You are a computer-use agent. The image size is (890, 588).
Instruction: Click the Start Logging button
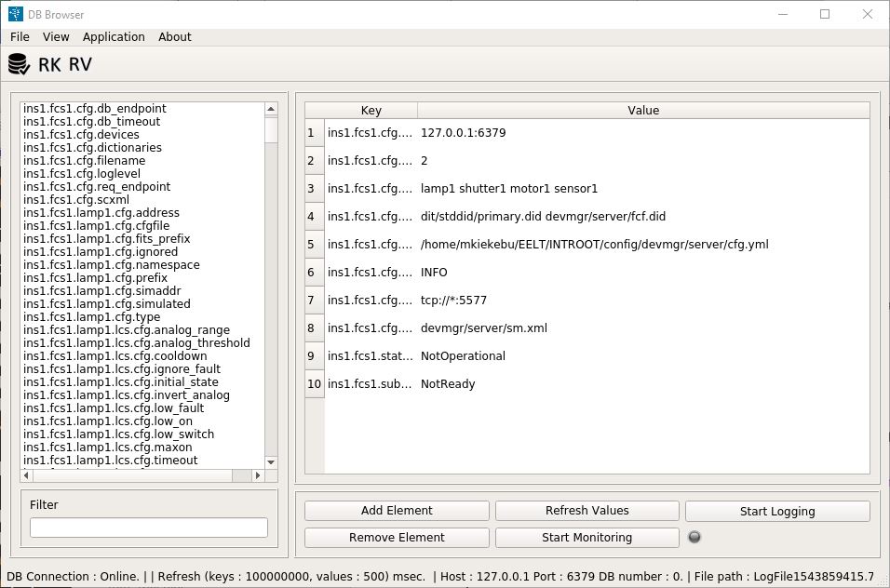pyautogui.click(x=777, y=511)
